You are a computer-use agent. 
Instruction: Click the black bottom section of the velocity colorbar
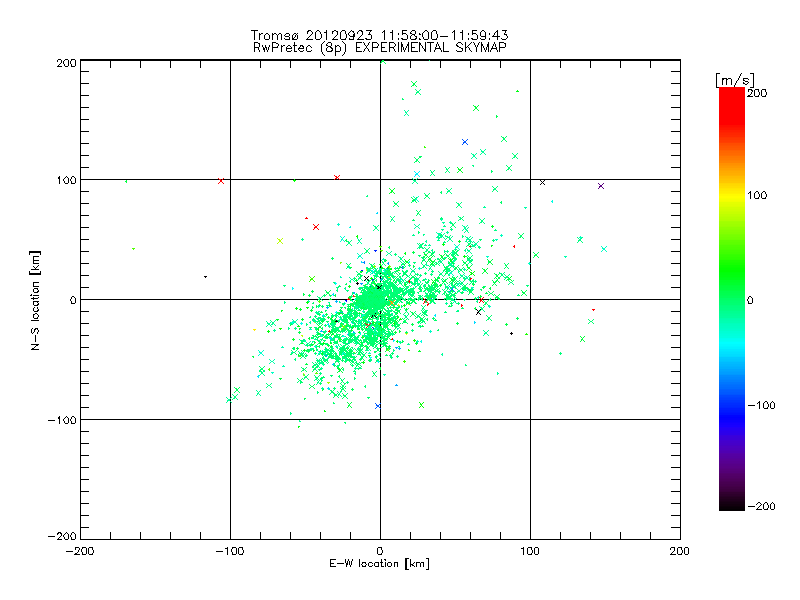click(732, 503)
